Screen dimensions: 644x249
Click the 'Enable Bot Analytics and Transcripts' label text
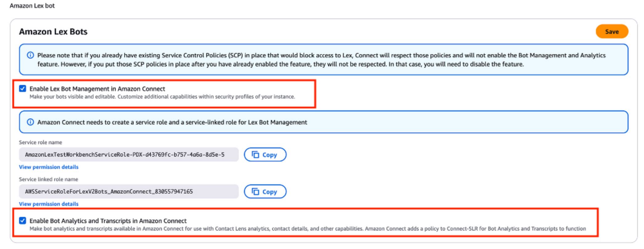[108, 221]
